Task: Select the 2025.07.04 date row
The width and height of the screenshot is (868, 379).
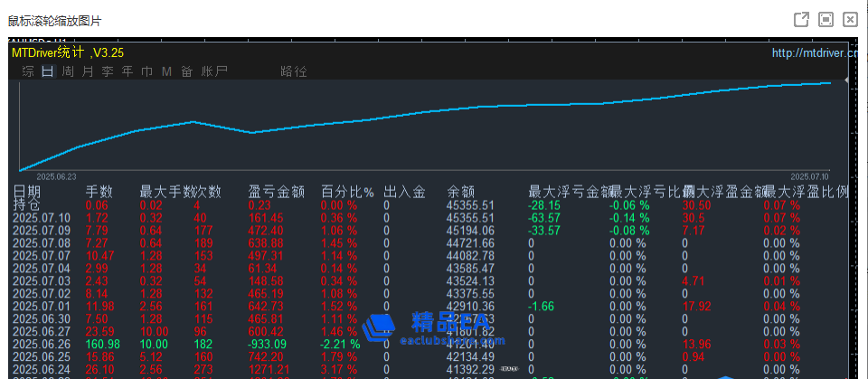Action: [42, 268]
